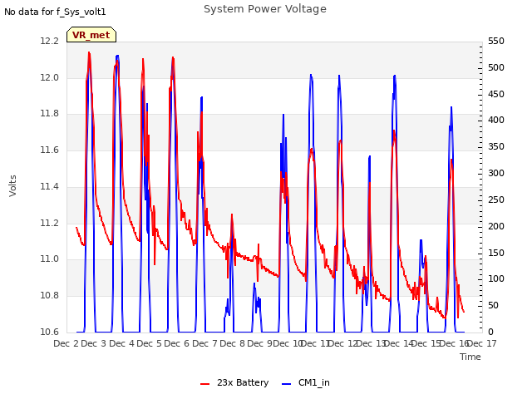
Task: Click the Dec 2 date tick label
Action: pos(66,343)
